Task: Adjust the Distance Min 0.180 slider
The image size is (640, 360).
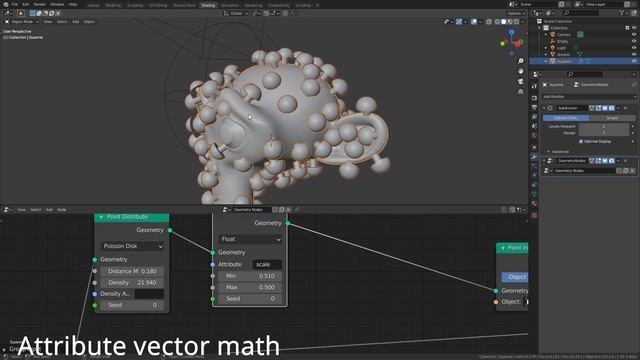Action: pos(132,271)
